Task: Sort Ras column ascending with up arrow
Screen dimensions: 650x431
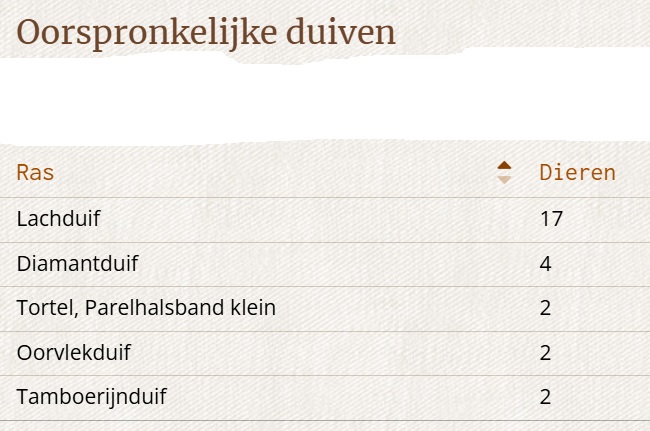Action: coord(504,165)
